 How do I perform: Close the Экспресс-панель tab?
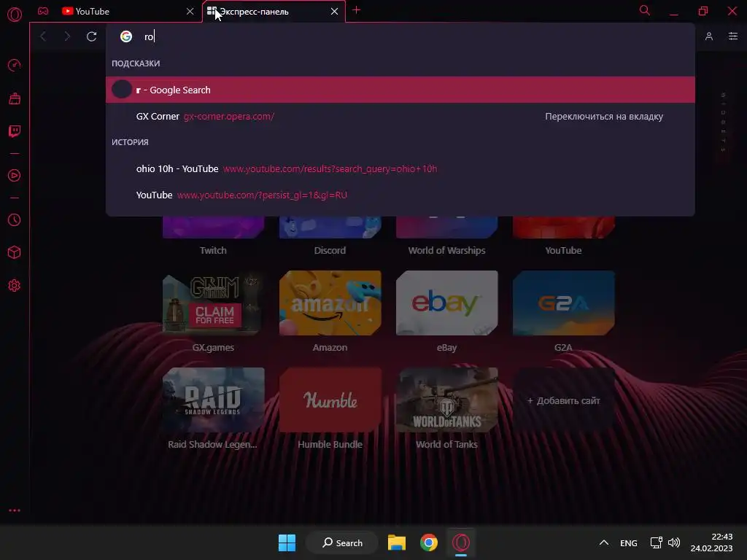(x=334, y=11)
